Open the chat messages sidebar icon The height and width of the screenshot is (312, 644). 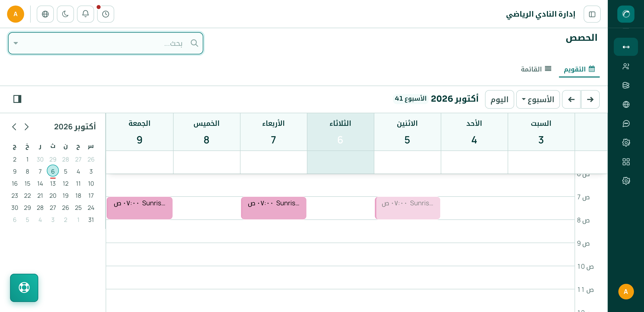click(626, 124)
